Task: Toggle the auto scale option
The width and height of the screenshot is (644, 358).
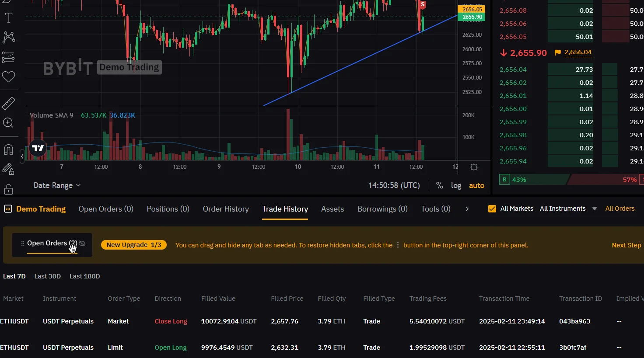Action: [x=476, y=185]
